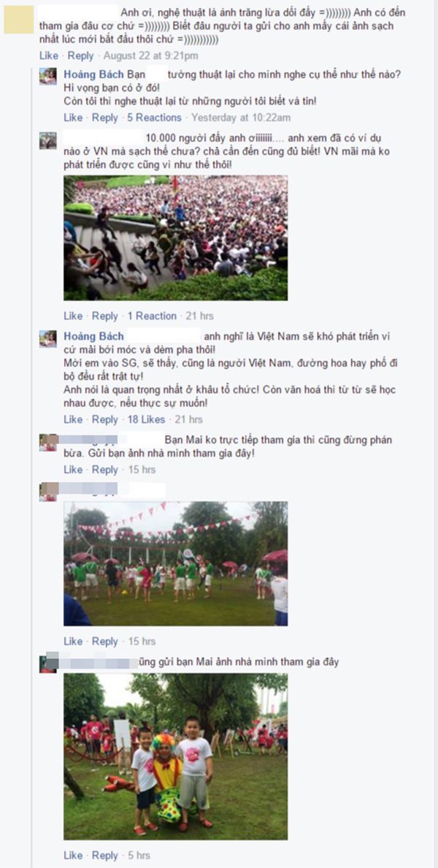Click avatar beside the 10.000 người comment

tap(47, 140)
